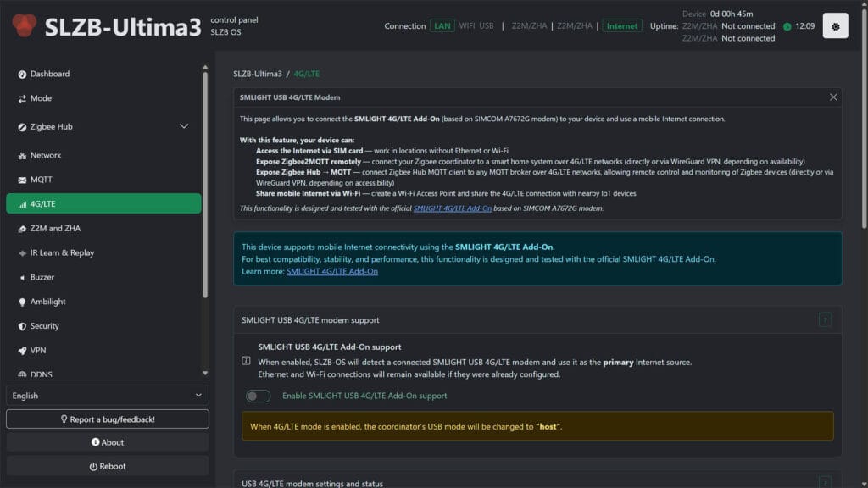Click the Report a bug/feedback button
This screenshot has width=868, height=488.
point(108,419)
